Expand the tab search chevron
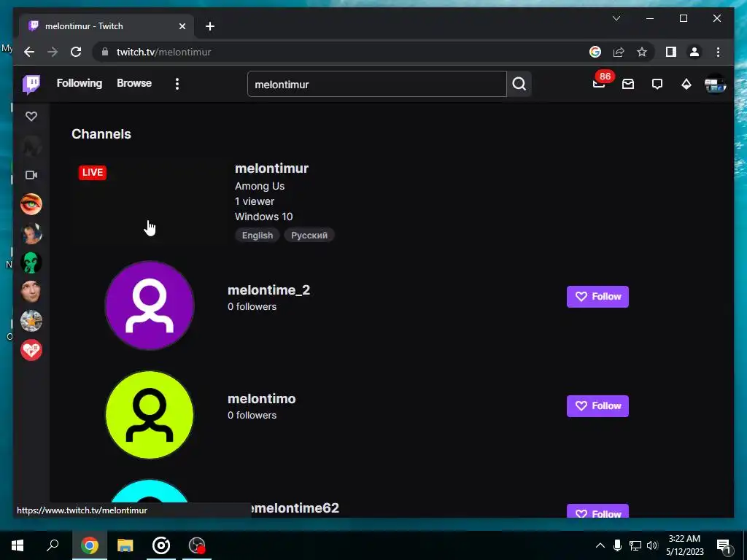The height and width of the screenshot is (560, 747). (x=616, y=18)
